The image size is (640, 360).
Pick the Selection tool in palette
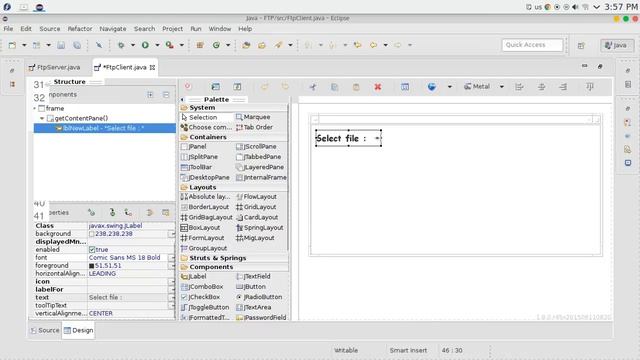199,117
